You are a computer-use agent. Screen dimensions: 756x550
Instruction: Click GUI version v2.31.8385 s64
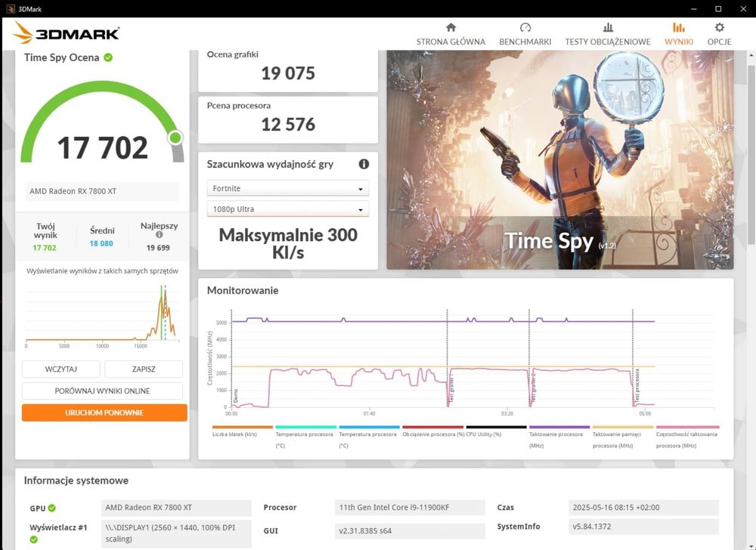tap(409, 531)
